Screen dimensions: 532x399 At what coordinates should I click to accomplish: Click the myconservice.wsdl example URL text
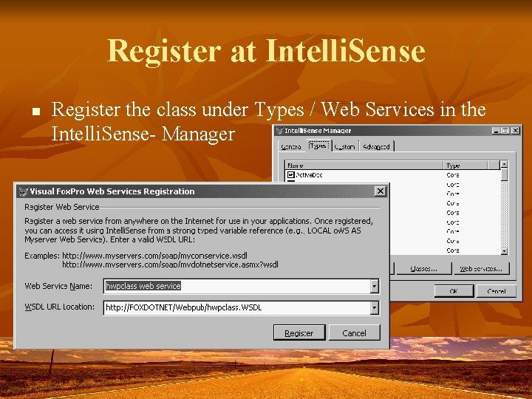tap(154, 256)
